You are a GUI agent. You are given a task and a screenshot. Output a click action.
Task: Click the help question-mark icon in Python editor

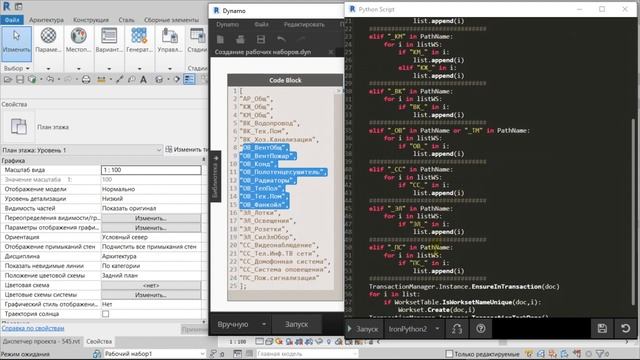(481, 329)
